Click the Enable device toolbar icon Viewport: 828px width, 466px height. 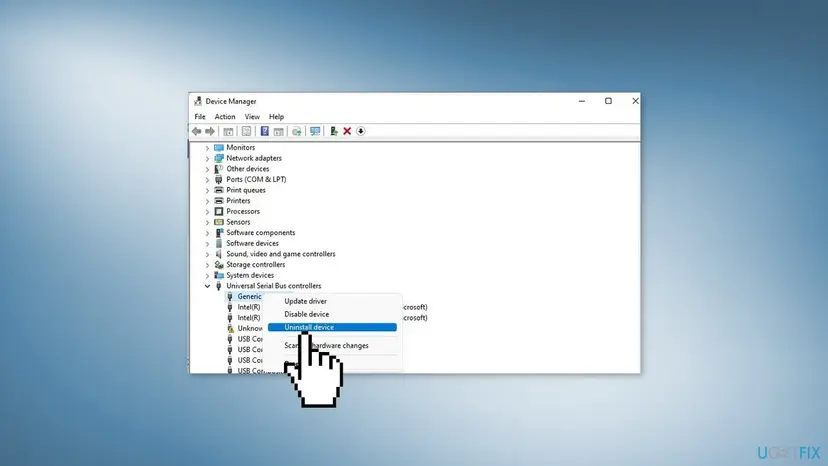(334, 131)
